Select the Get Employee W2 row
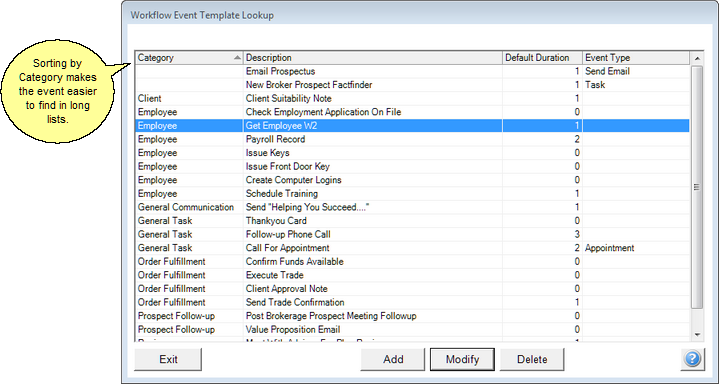Image resolution: width=719 pixels, height=384 pixels. 412,126
